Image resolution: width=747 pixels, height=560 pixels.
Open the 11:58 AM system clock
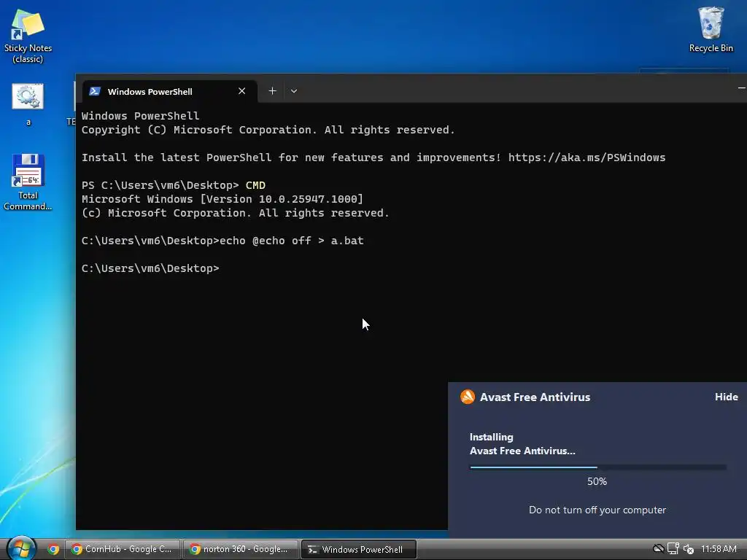[x=719, y=549]
